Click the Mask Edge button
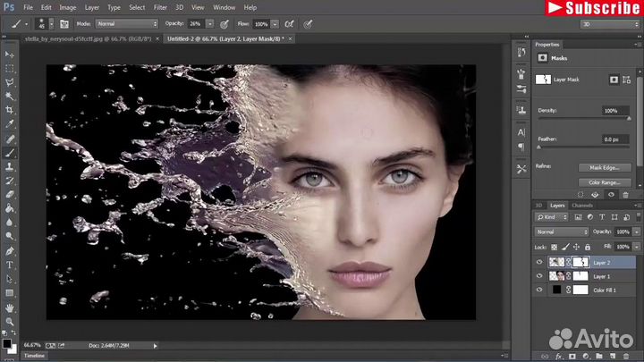Viewport: 644px width, 362px height. (604, 167)
